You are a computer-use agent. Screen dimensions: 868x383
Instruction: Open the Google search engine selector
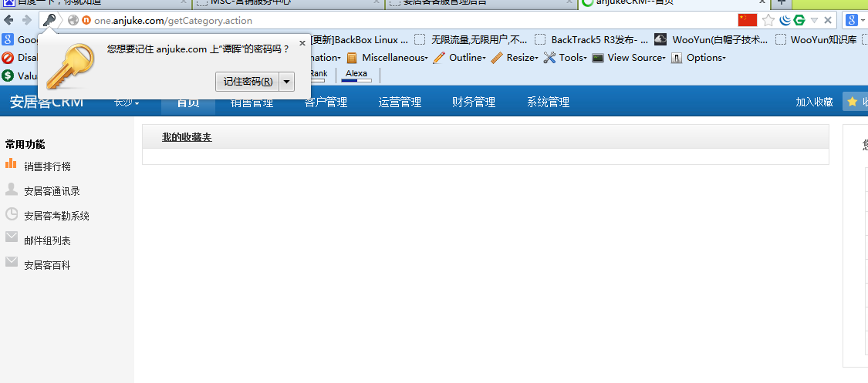click(x=855, y=21)
